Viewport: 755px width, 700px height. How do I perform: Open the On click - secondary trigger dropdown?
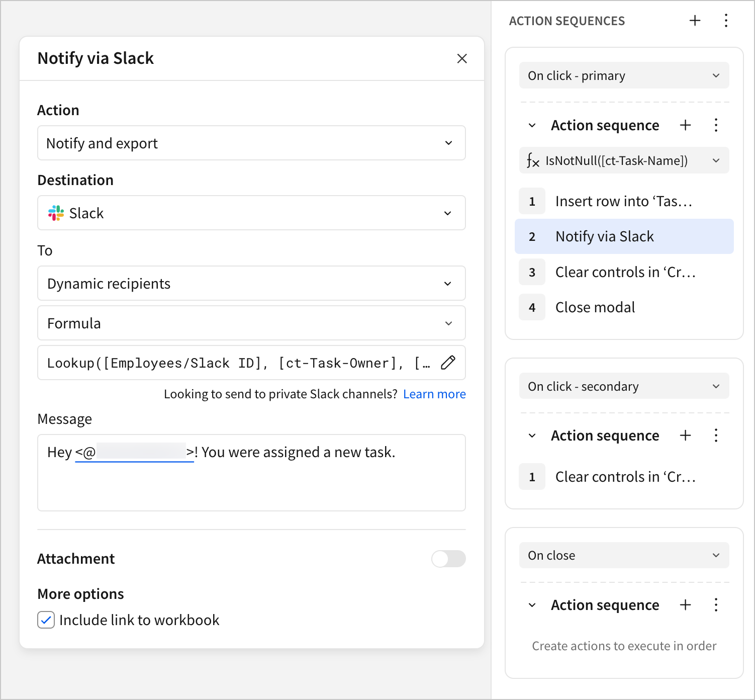[624, 386]
